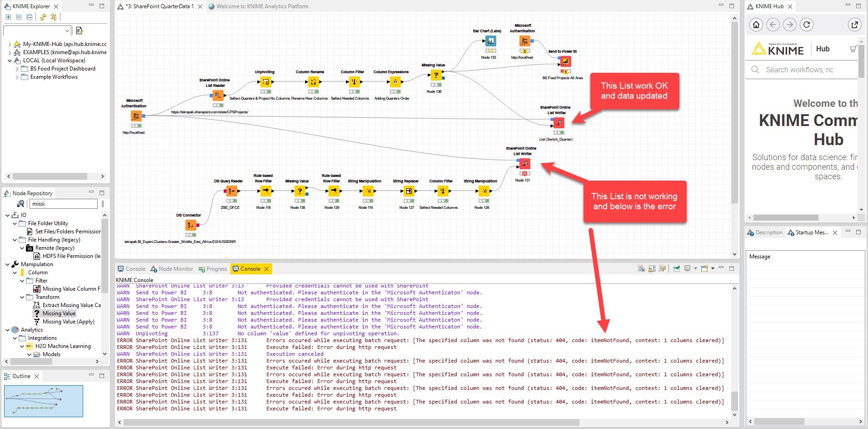Select the Send to Power BI node
Screen dimensions: 868x429
[565, 61]
